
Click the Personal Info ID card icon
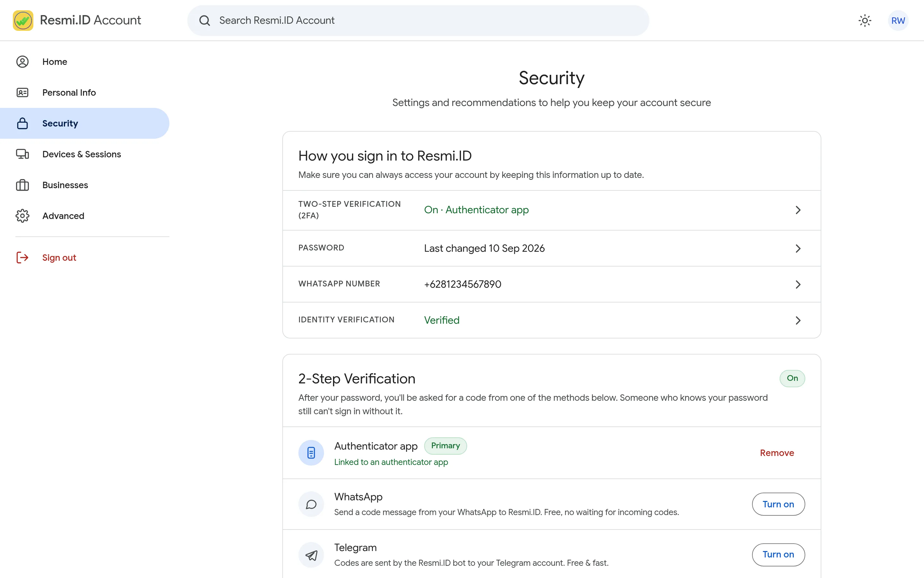[x=22, y=92]
